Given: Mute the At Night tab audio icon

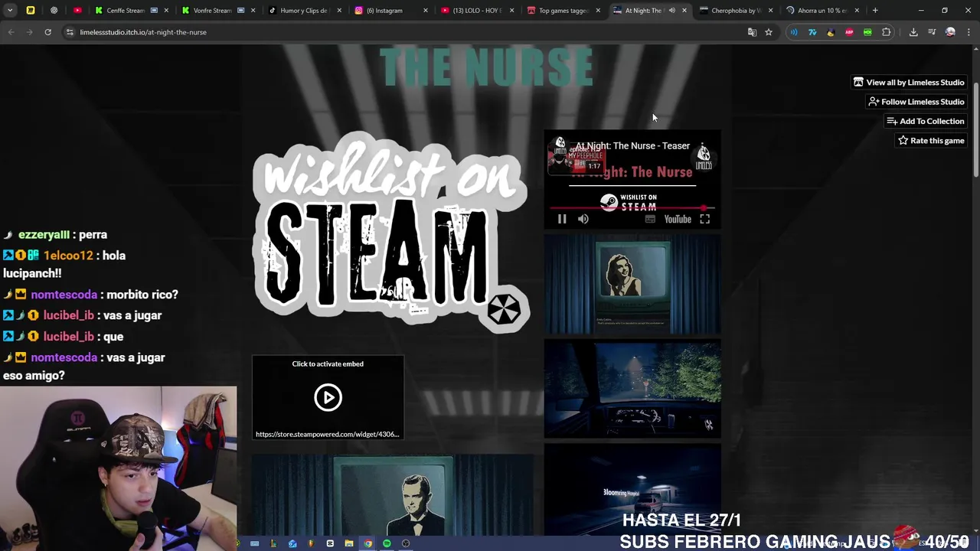Looking at the screenshot, I should pyautogui.click(x=671, y=11).
